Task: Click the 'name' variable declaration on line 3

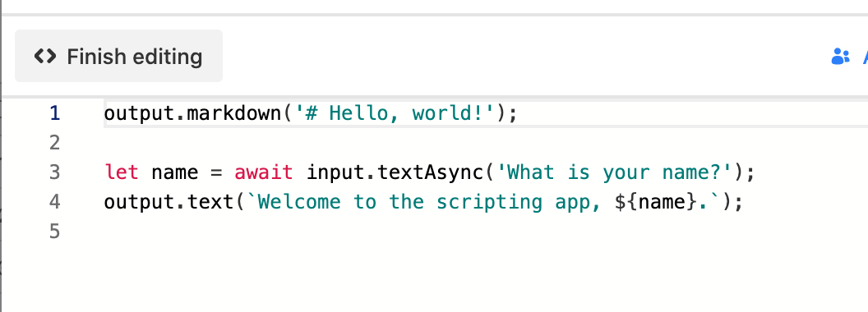Action: 174,172
